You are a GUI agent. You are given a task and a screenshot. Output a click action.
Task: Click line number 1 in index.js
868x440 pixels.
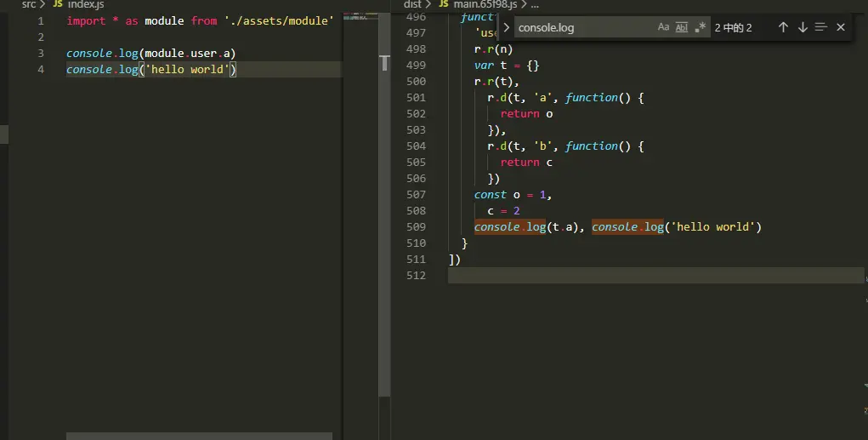point(41,21)
